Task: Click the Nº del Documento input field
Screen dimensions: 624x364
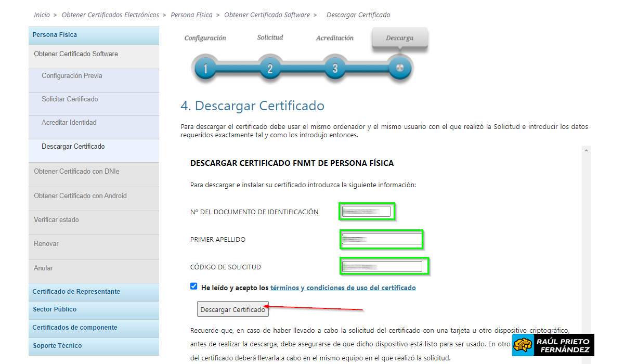Action: [366, 211]
